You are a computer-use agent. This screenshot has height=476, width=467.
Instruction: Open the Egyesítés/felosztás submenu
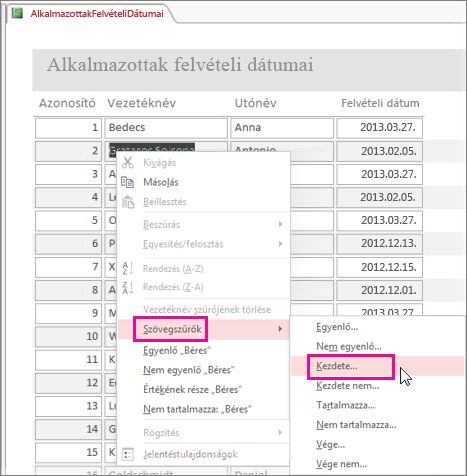204,244
